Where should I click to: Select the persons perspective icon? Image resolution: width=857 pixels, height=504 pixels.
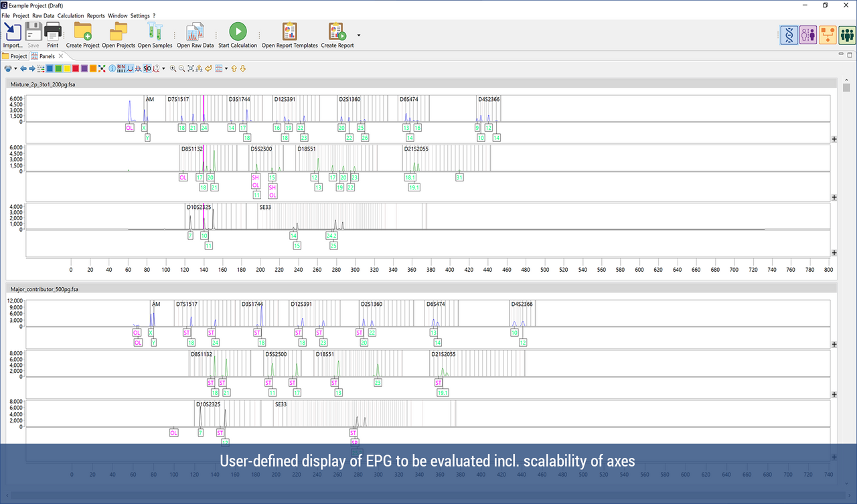(x=808, y=35)
